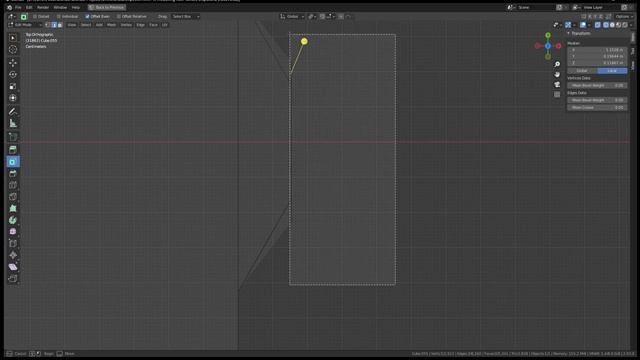Open the Render menu
Screen dimensions: 640x360
pos(43,7)
